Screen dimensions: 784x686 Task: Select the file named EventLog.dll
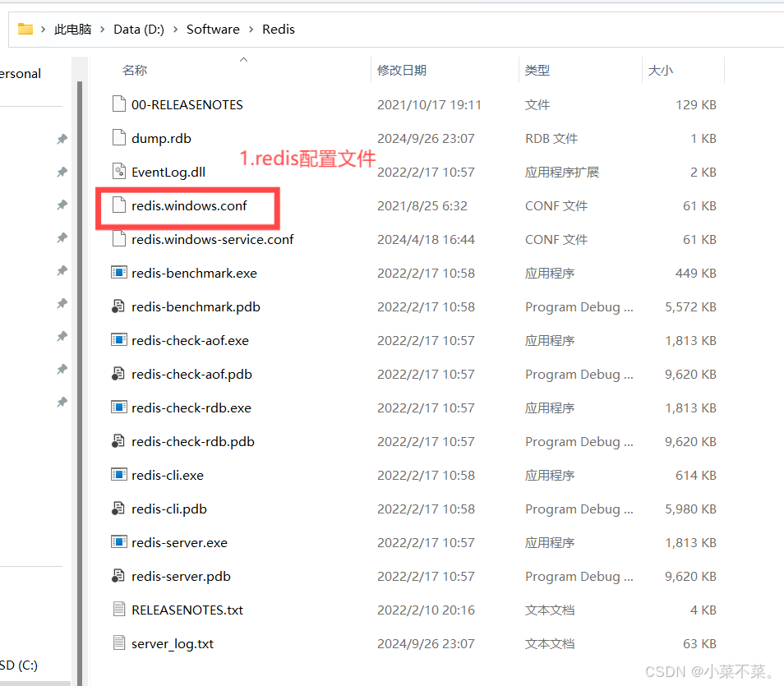[168, 173]
